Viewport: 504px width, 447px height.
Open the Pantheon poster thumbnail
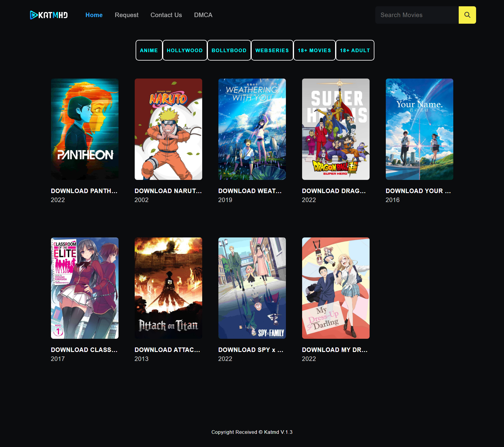click(85, 129)
